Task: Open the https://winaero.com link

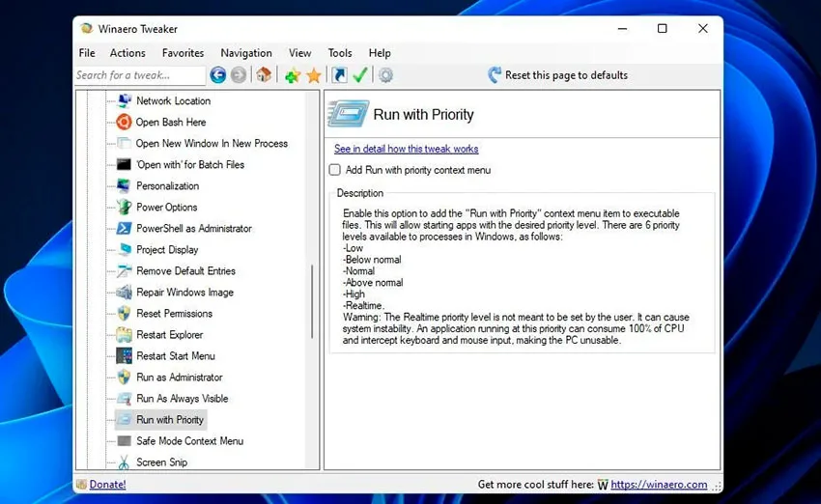Action: [x=659, y=485]
